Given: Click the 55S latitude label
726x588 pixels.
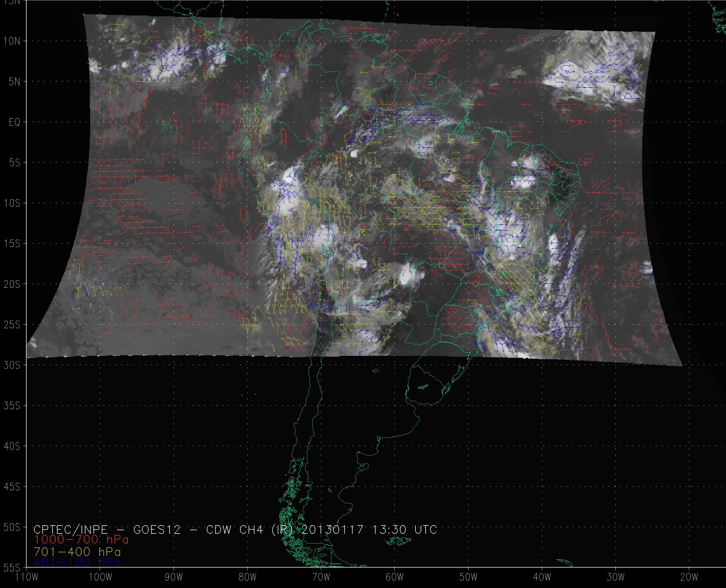Looking at the screenshot, I should (x=12, y=568).
